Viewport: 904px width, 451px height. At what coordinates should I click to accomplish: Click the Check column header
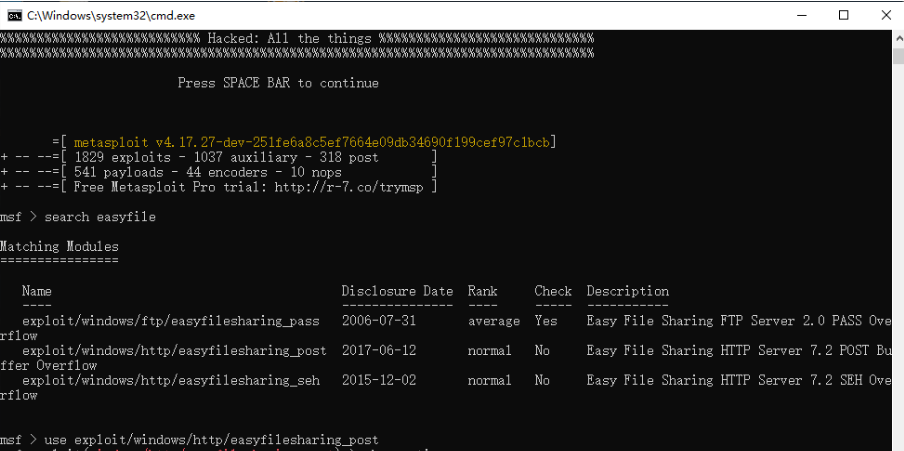coord(553,291)
